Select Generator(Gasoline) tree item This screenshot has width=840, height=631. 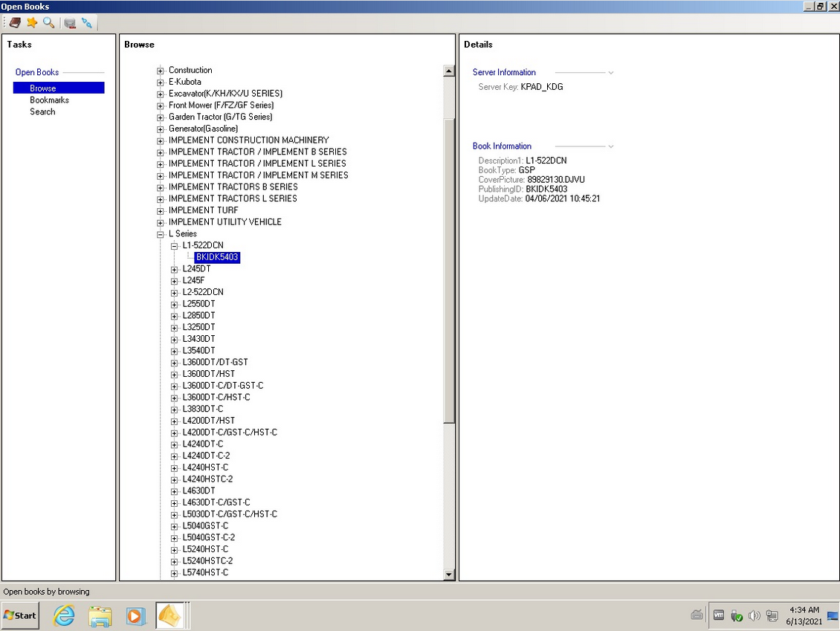coord(203,129)
